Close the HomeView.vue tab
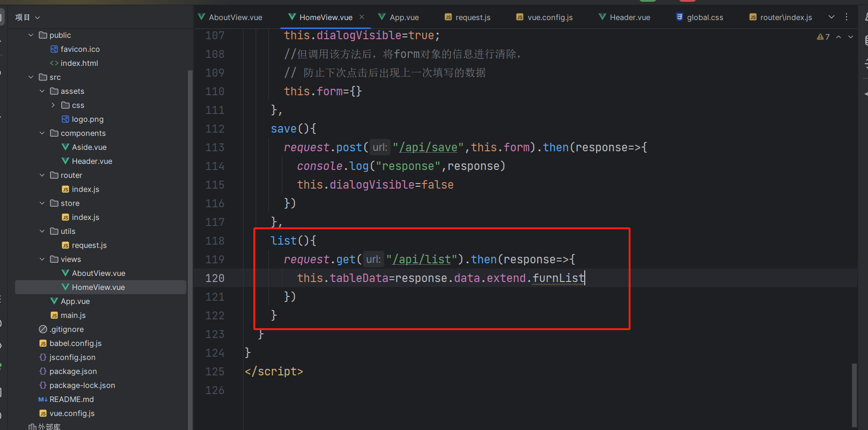The width and height of the screenshot is (868, 430). click(x=362, y=17)
